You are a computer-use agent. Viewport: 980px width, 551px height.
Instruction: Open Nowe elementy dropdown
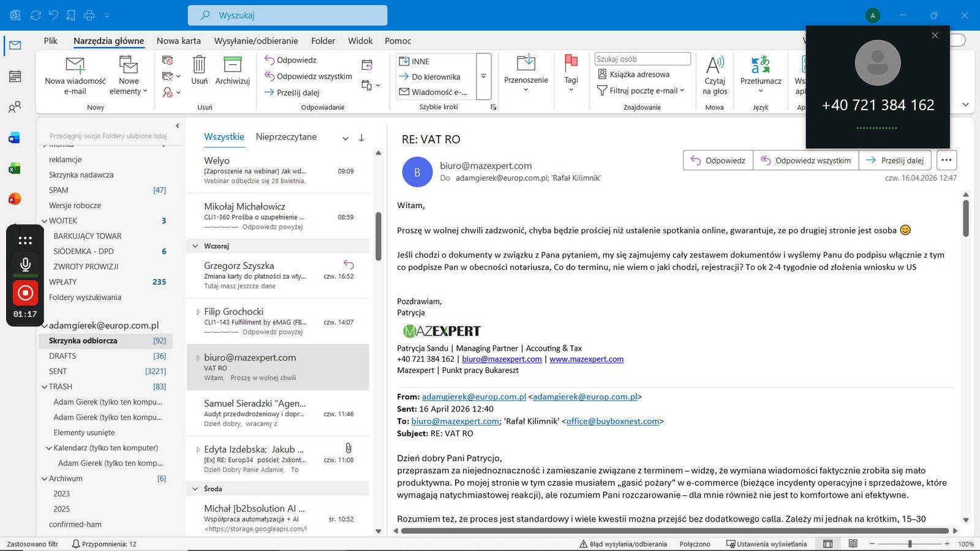129,75
